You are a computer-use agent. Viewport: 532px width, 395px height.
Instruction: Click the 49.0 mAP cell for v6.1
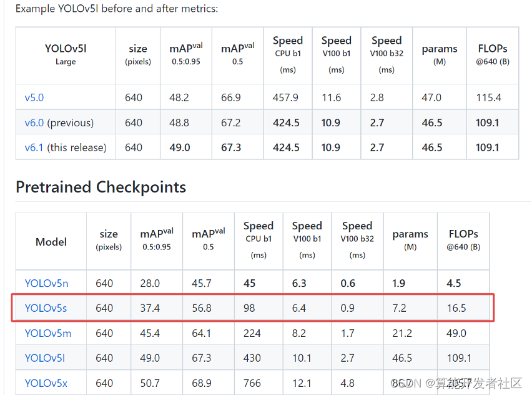point(179,147)
